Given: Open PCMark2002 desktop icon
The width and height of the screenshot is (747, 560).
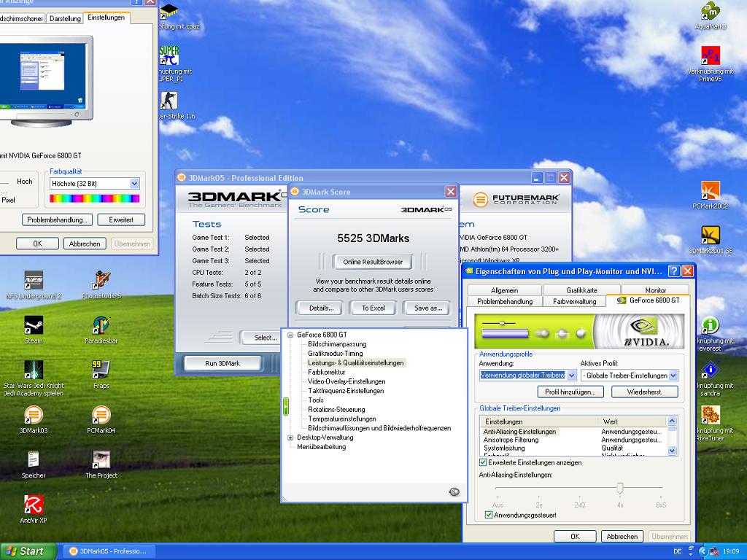Looking at the screenshot, I should (x=711, y=190).
